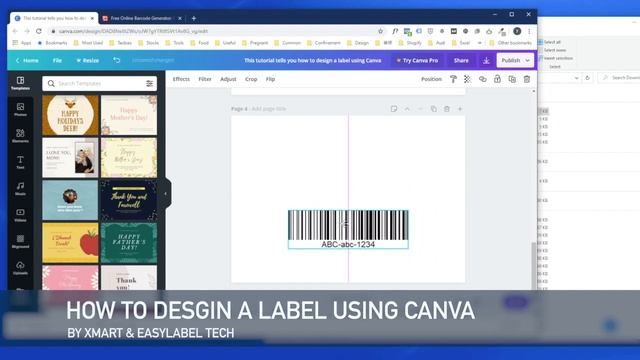
Task: Open the Background sidebar panel
Action: pyautogui.click(x=20, y=241)
